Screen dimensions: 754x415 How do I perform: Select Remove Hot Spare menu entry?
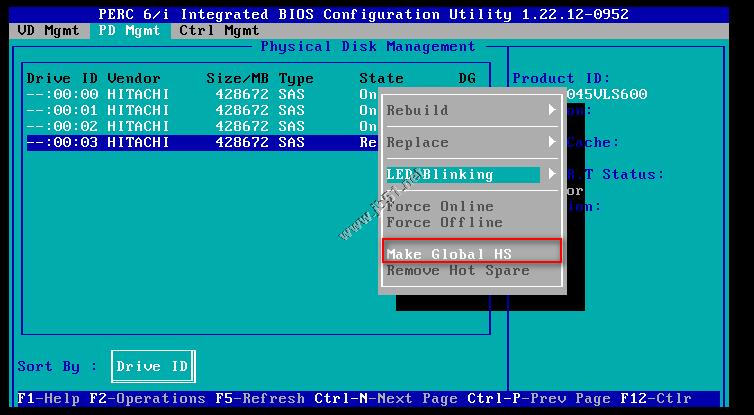pos(458,270)
